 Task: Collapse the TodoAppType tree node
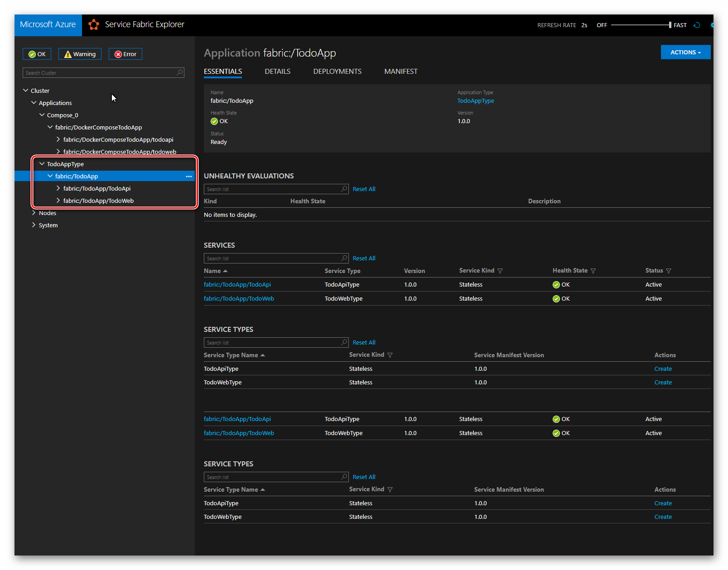pos(42,164)
